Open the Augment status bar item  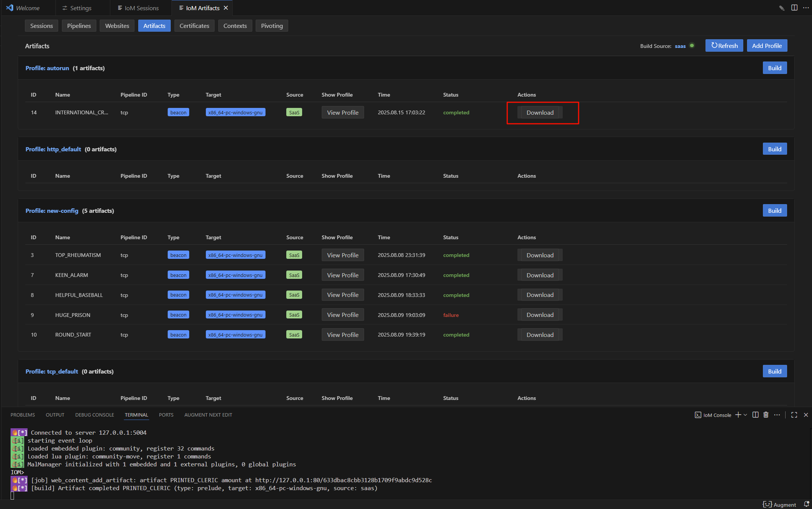pyautogui.click(x=780, y=504)
